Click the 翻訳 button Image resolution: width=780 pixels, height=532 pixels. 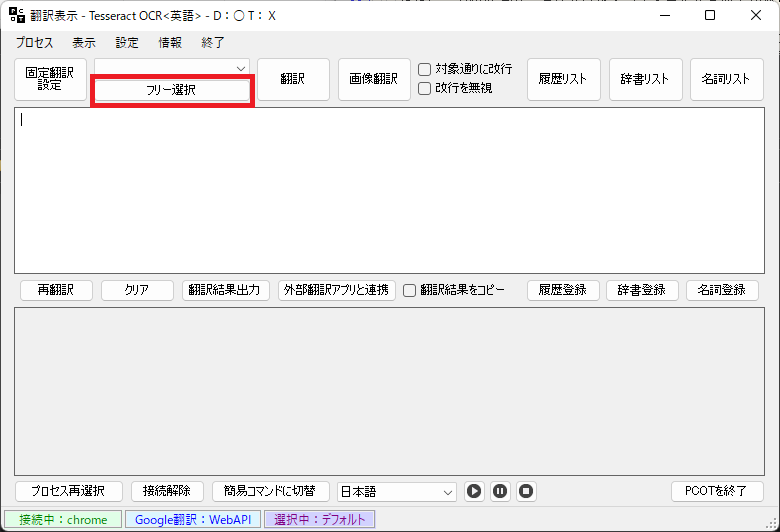(293, 79)
